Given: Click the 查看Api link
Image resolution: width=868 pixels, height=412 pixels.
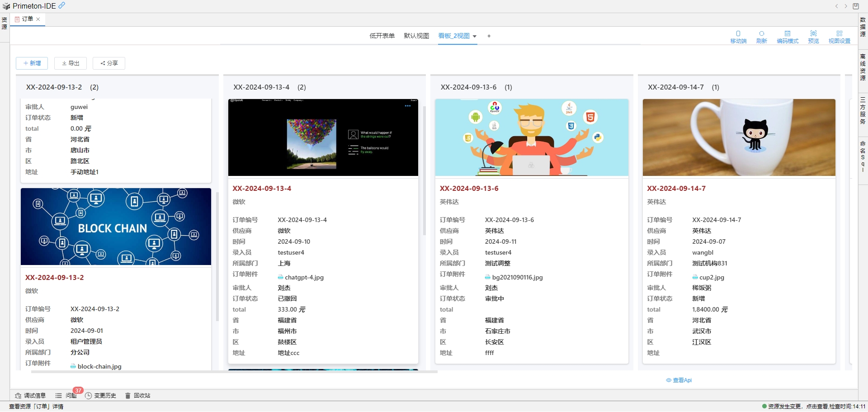Looking at the screenshot, I should (x=679, y=380).
